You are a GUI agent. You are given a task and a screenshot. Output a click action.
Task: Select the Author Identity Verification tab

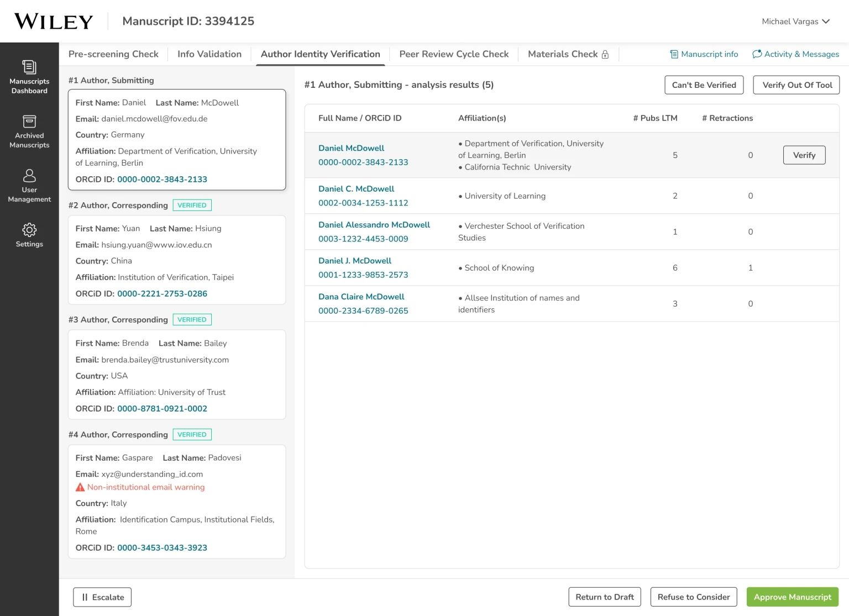321,54
